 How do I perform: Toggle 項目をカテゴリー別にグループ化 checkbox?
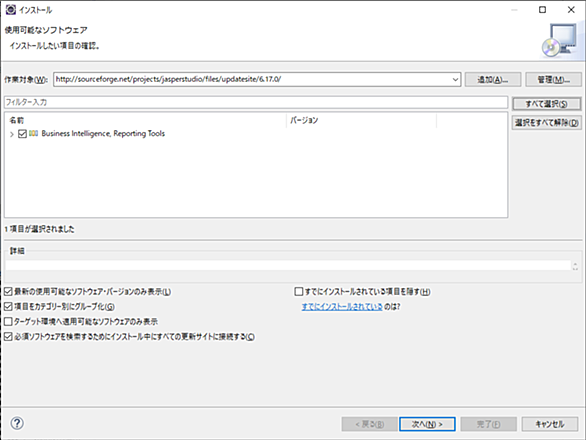[8, 307]
